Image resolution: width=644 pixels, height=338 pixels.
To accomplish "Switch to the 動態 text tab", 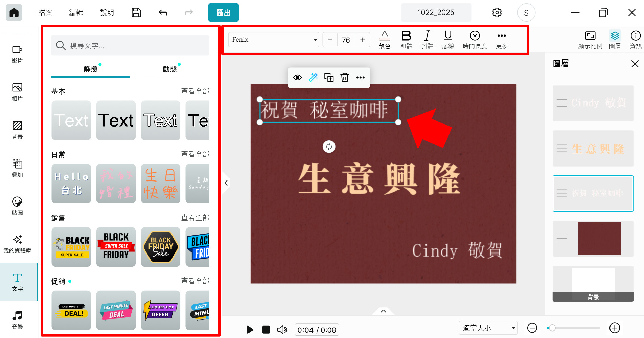I will click(x=169, y=68).
